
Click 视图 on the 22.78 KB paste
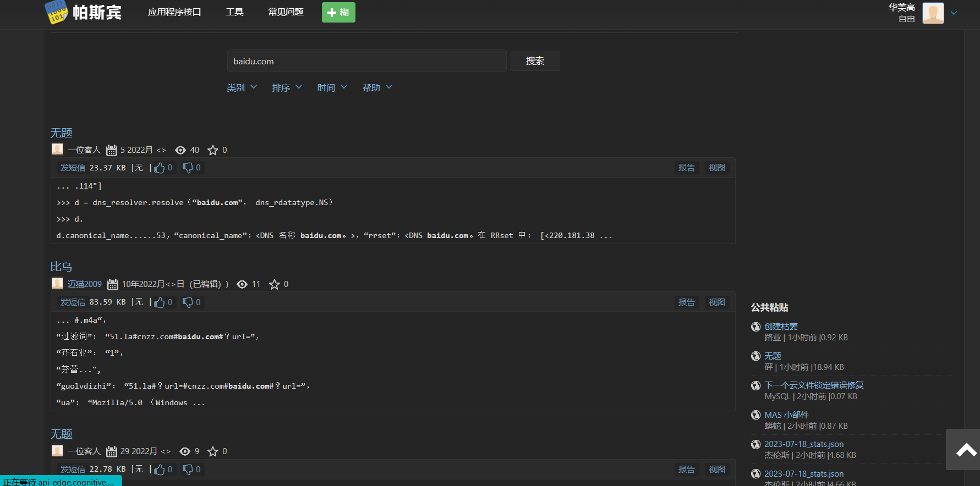[717, 470]
